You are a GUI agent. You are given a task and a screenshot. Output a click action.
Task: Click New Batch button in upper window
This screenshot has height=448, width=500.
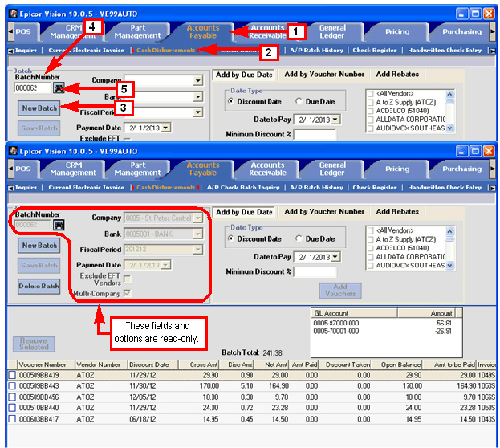tap(39, 108)
